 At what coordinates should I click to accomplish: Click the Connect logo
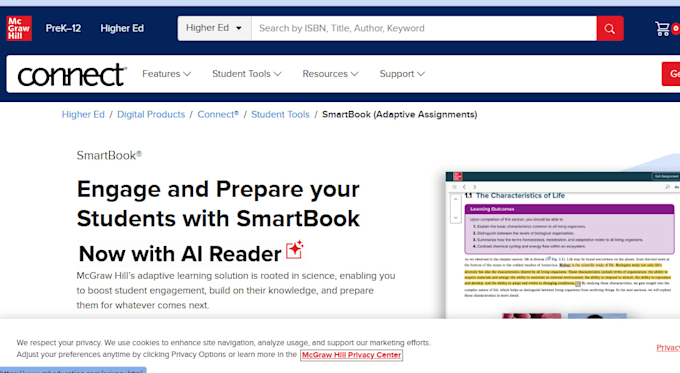[x=72, y=75]
